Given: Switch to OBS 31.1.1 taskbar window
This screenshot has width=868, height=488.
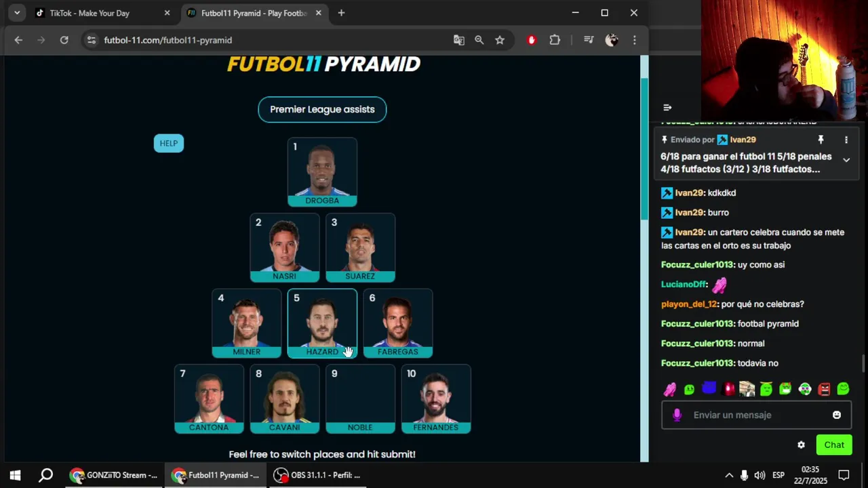Looking at the screenshot, I should point(317,475).
